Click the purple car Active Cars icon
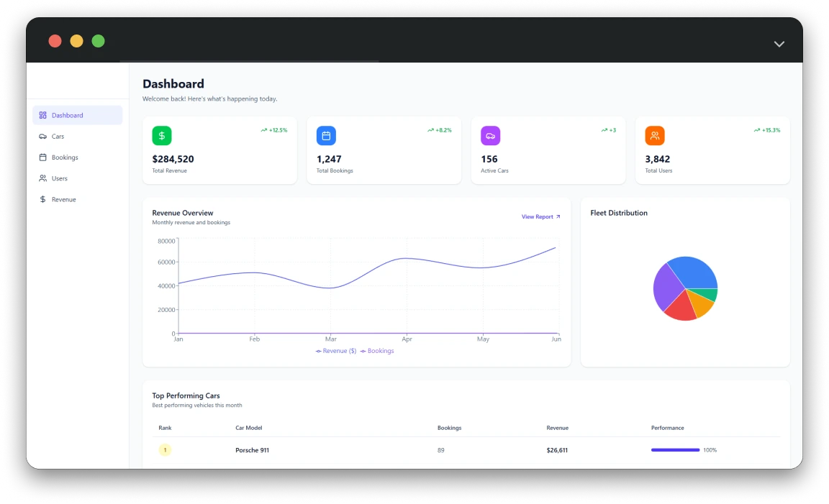The width and height of the screenshot is (829, 504). [x=490, y=136]
